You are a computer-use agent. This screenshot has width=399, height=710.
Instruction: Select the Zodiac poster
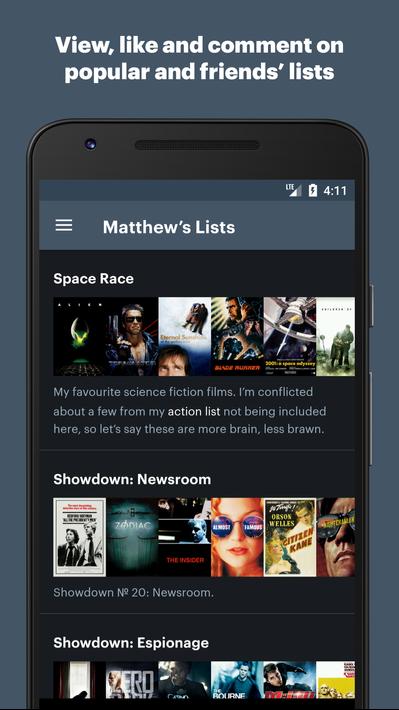click(132, 537)
